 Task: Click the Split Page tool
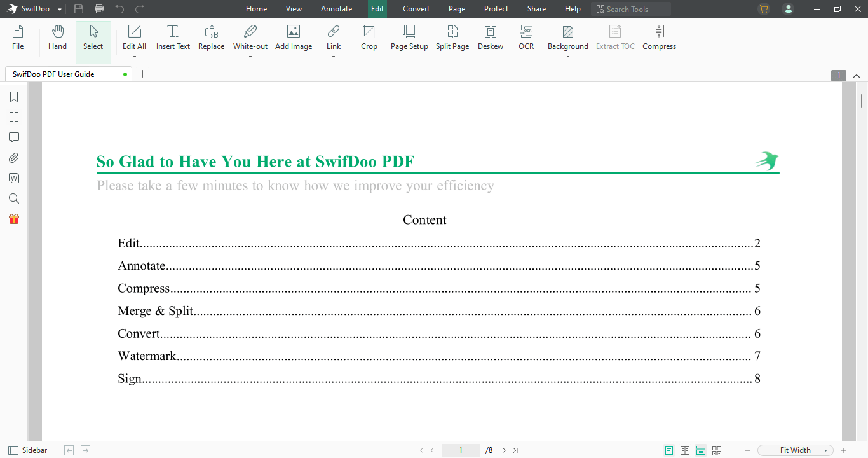click(452, 38)
